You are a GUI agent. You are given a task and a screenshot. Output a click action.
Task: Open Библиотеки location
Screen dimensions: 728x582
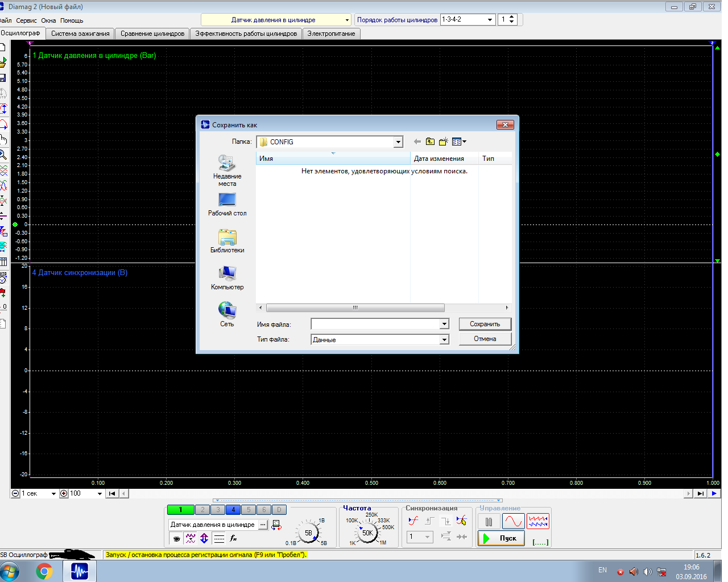pos(227,241)
